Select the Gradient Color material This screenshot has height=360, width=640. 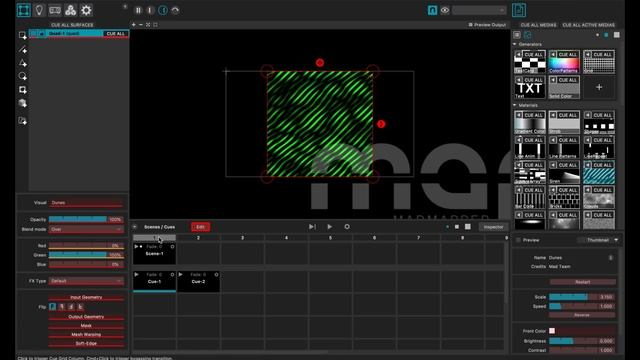(529, 122)
